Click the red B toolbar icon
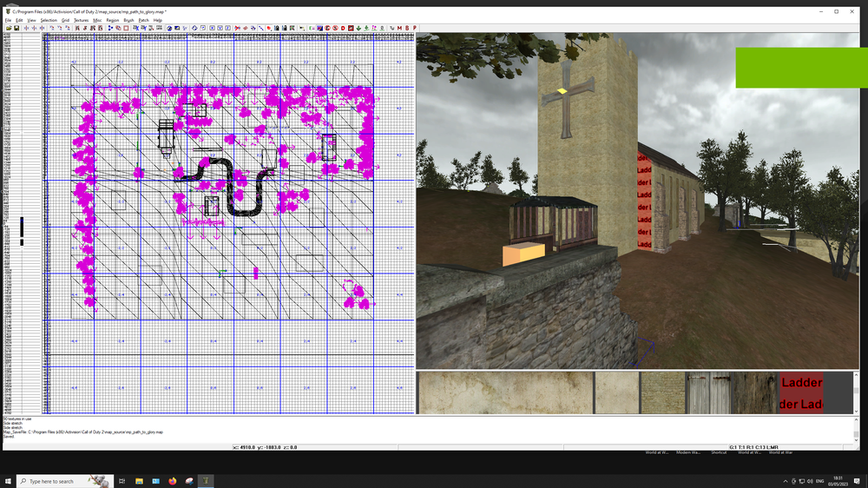868x488 pixels. pos(407,28)
